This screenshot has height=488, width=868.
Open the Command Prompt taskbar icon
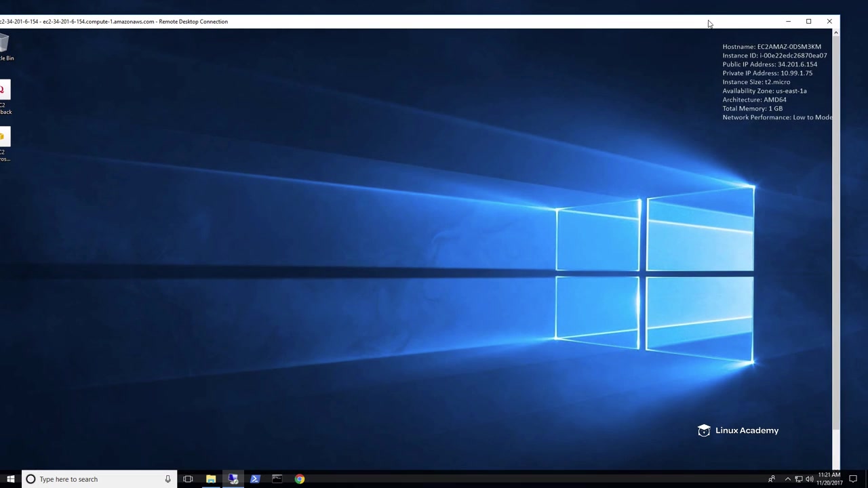tap(277, 479)
